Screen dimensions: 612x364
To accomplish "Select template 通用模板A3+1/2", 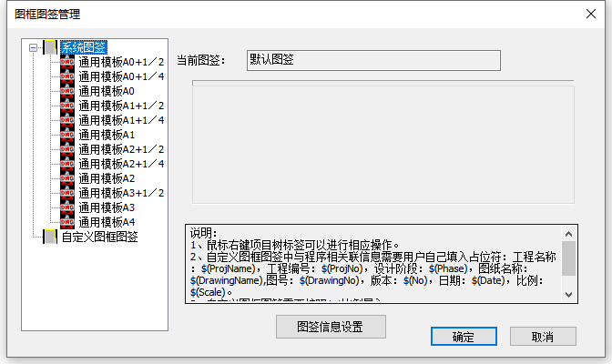I will [x=121, y=193].
